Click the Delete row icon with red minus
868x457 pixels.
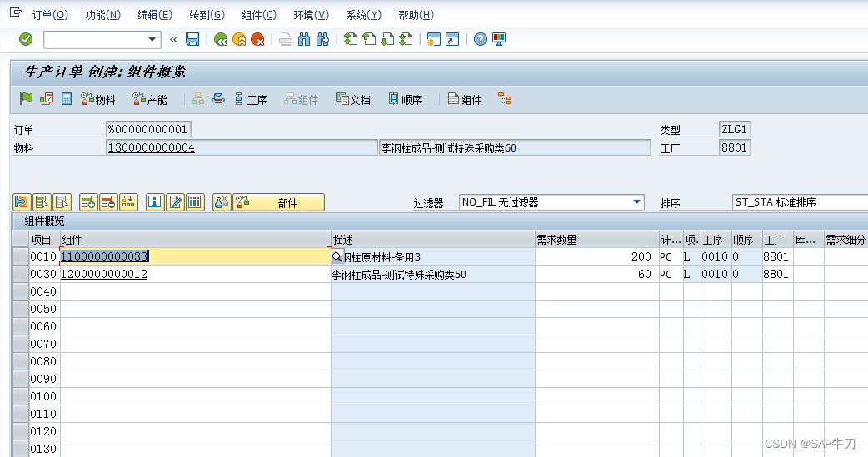108,202
